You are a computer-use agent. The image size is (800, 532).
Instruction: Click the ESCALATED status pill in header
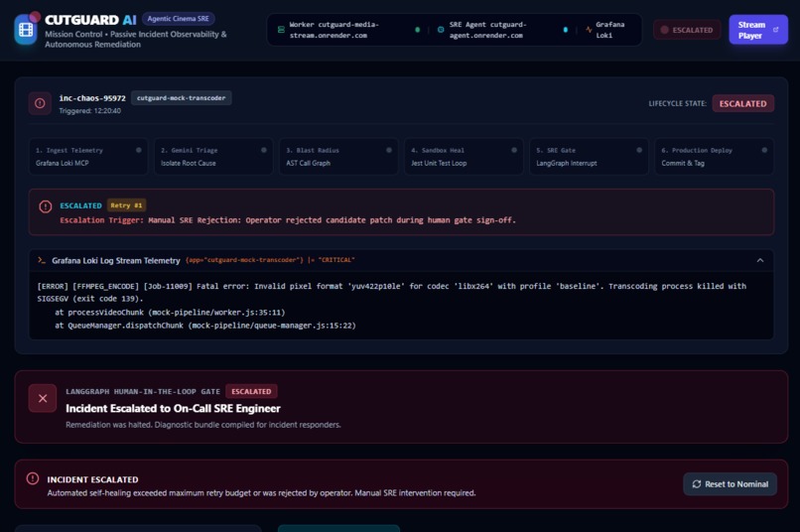[x=687, y=30]
